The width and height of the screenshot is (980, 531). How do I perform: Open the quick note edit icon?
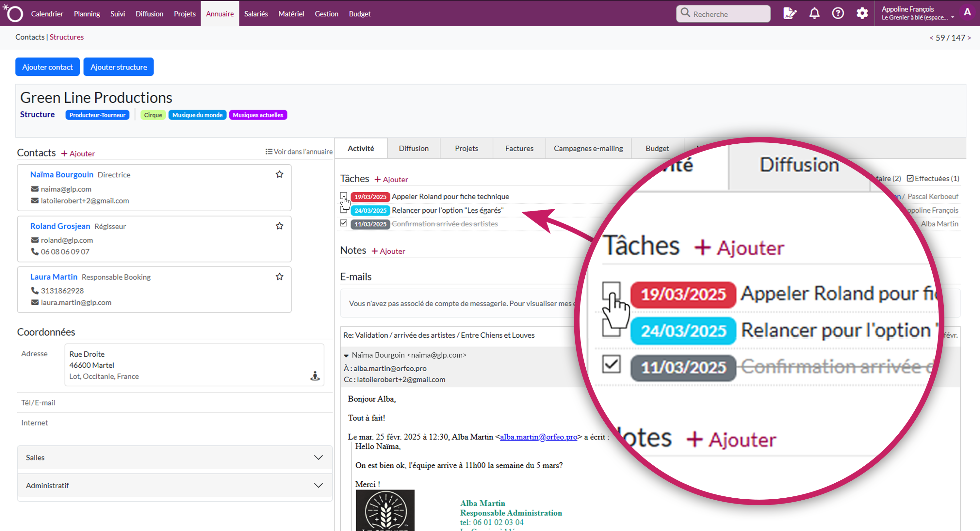[790, 13]
